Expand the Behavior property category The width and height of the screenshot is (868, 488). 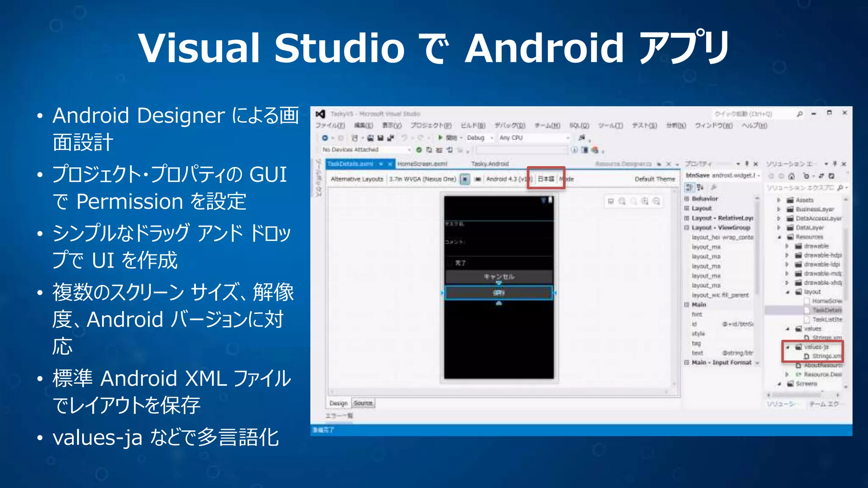[x=687, y=199]
